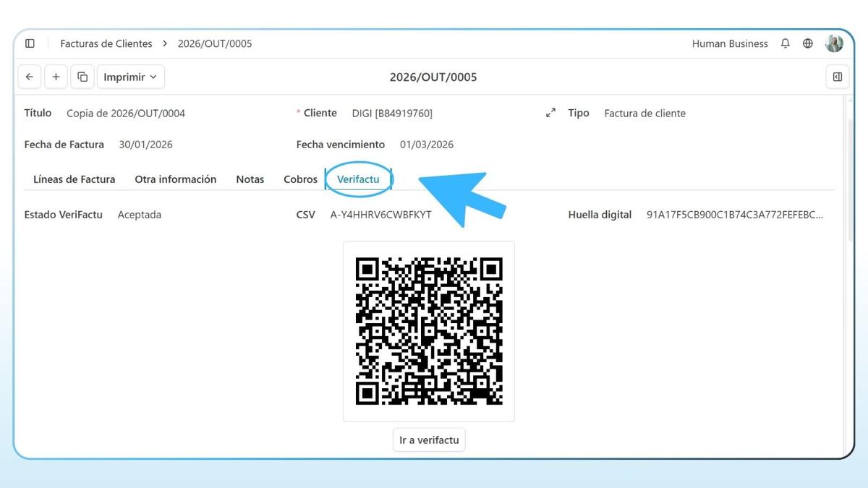This screenshot has height=488, width=868.
Task: Click the Ir a verifactu button
Action: [x=429, y=440]
